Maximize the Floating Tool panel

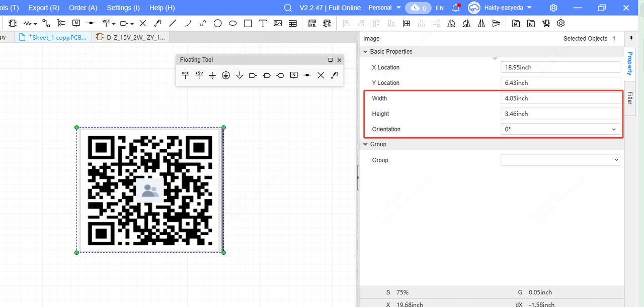[x=331, y=60]
